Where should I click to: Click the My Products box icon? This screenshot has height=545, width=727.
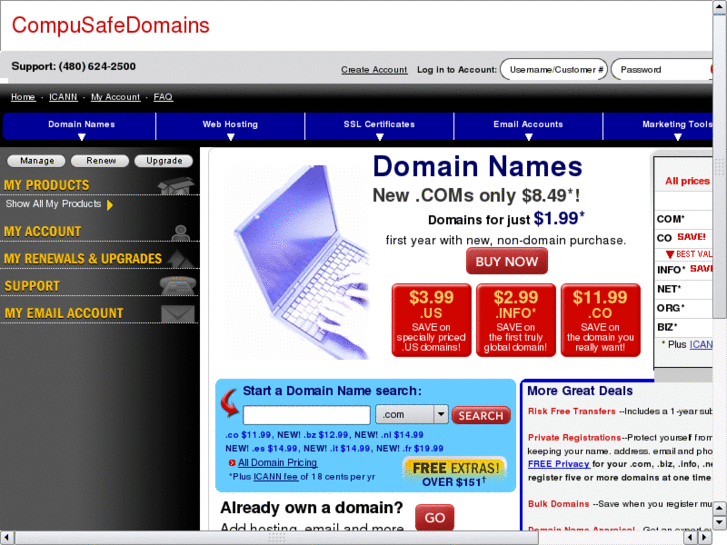176,186
